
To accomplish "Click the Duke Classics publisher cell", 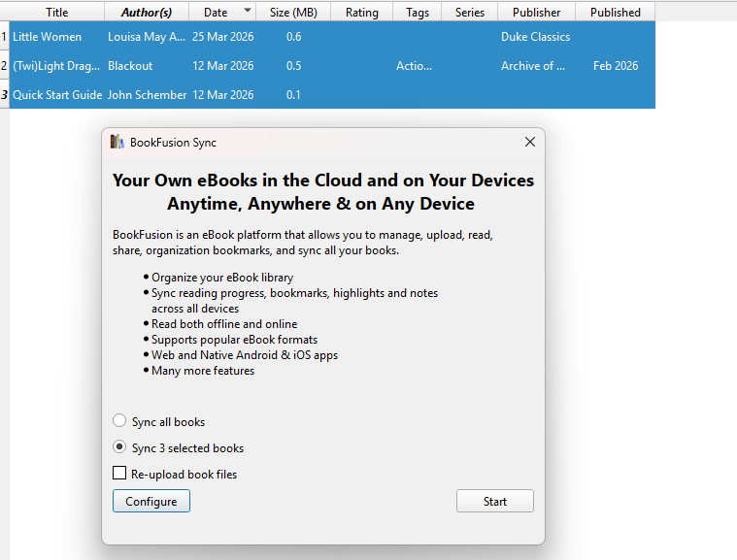I will [536, 37].
